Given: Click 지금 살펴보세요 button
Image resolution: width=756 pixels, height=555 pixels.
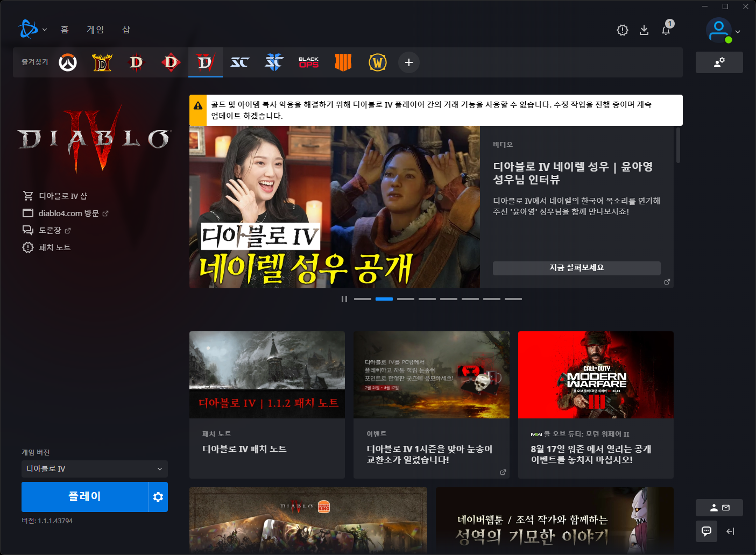Looking at the screenshot, I should pos(577,268).
